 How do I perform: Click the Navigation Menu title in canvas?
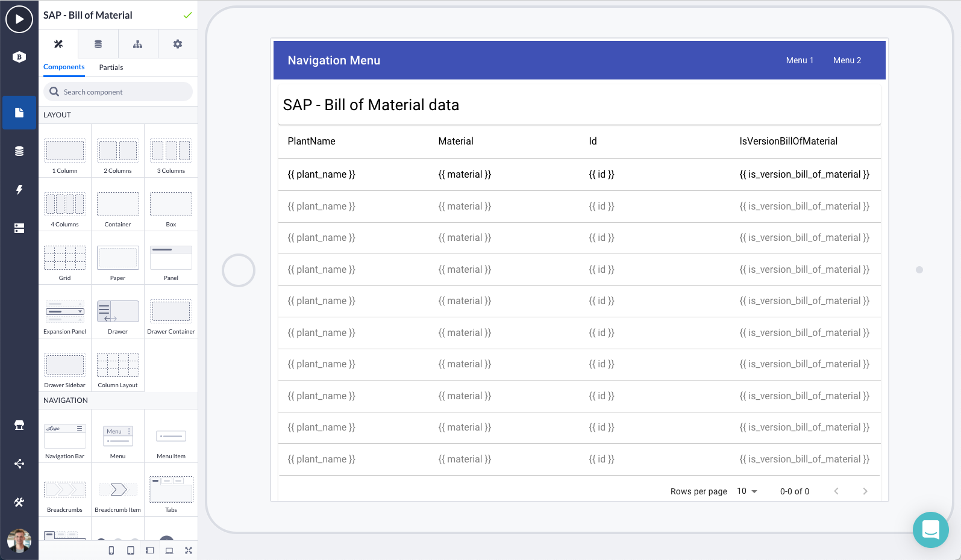tap(334, 60)
